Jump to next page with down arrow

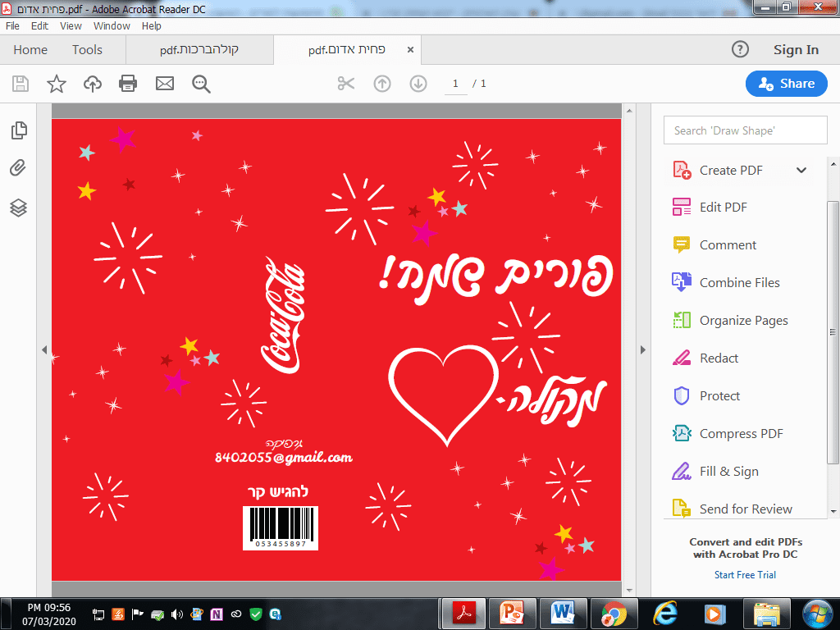(x=418, y=84)
